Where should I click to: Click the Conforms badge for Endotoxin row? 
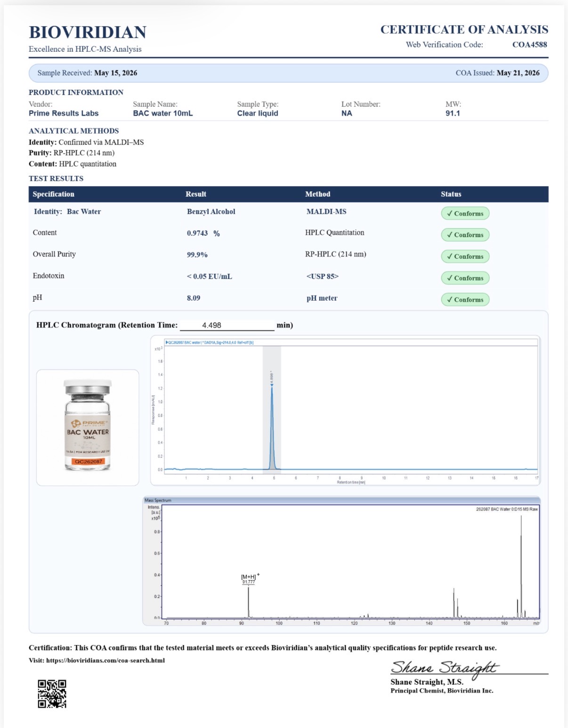tap(465, 278)
